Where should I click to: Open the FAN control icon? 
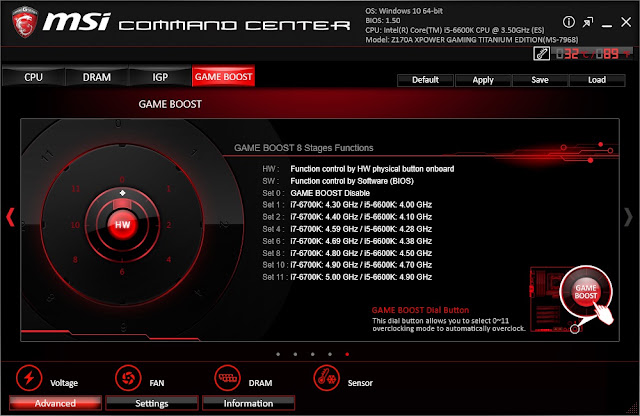128,378
